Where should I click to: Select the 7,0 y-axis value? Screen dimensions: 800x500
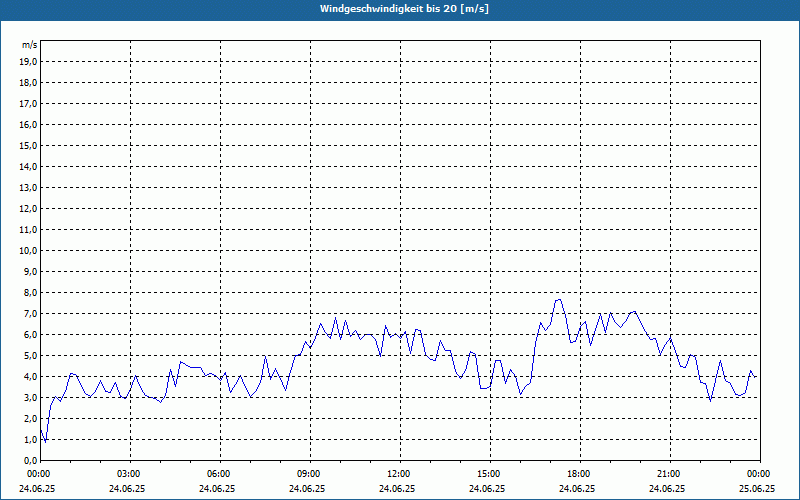pos(30,313)
